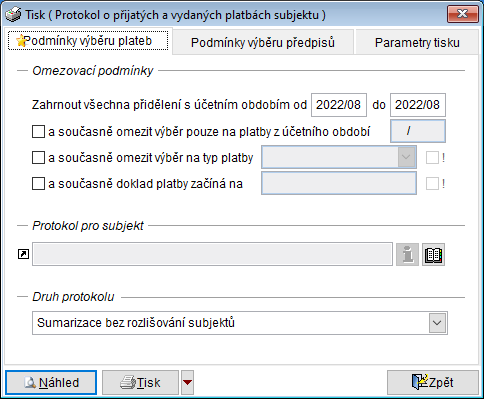
Task: Click the star icon on first tab
Action: (21, 41)
